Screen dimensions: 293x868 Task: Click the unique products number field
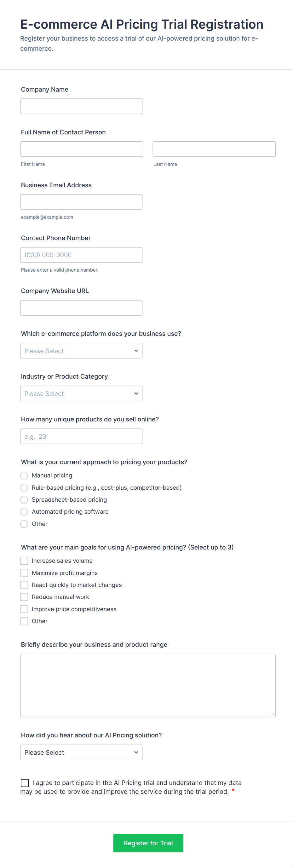81,436
